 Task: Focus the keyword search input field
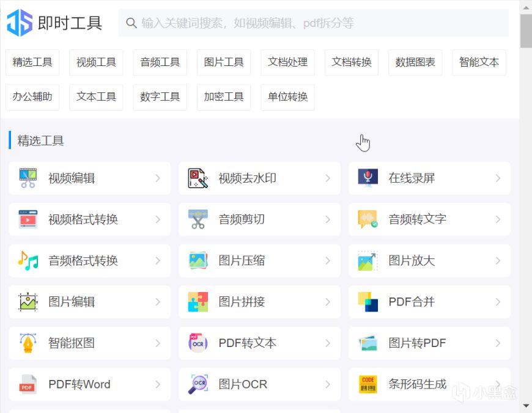(x=314, y=23)
